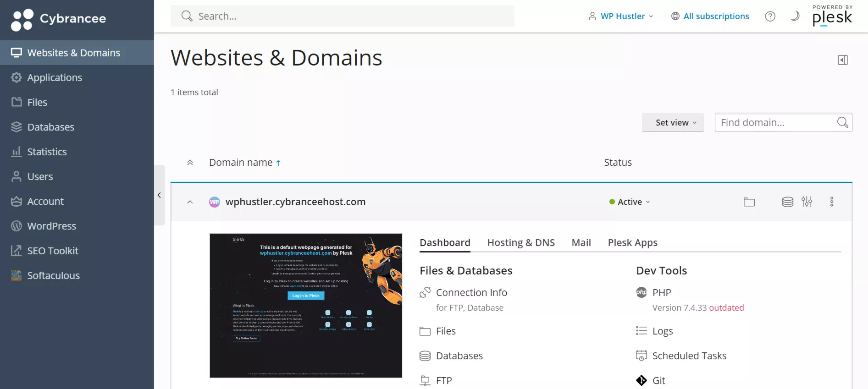Switch to the Hosting & DNS tab
This screenshot has width=868, height=389.
point(521,243)
